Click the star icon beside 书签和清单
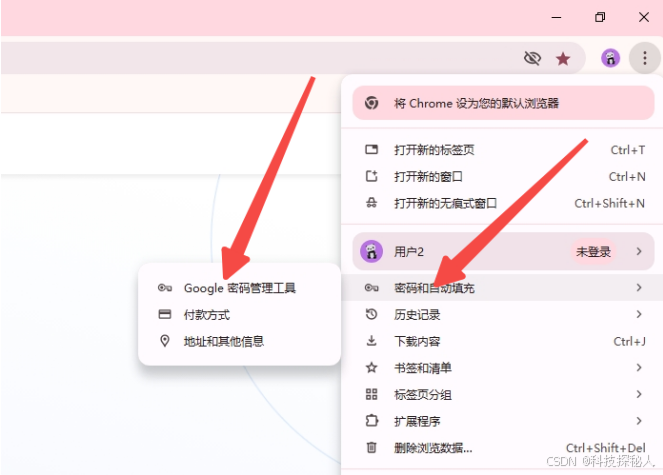The width and height of the screenshot is (663, 475). pos(371,368)
